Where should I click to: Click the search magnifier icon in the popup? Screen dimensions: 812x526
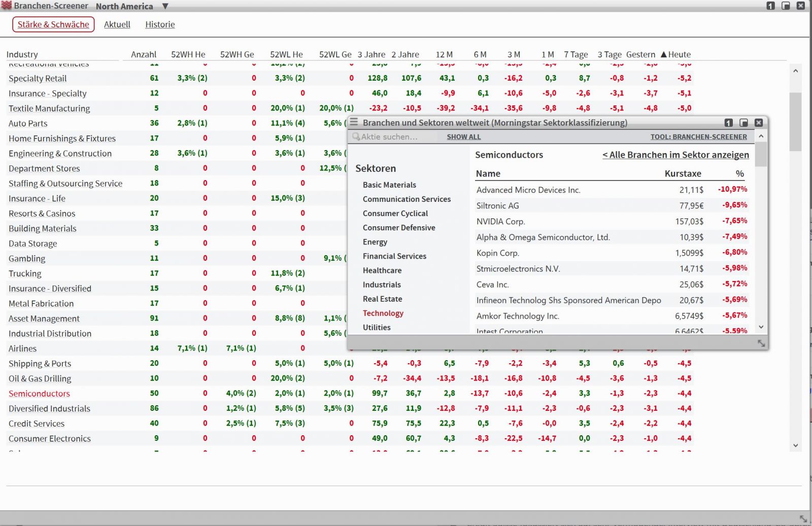point(356,136)
